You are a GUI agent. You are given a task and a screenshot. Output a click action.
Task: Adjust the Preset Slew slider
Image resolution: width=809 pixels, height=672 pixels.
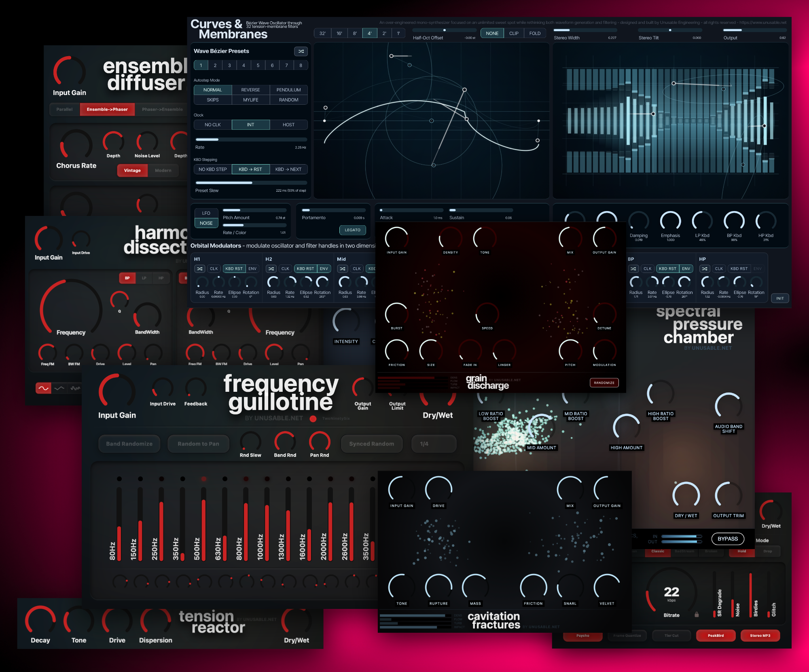pyautogui.click(x=251, y=183)
